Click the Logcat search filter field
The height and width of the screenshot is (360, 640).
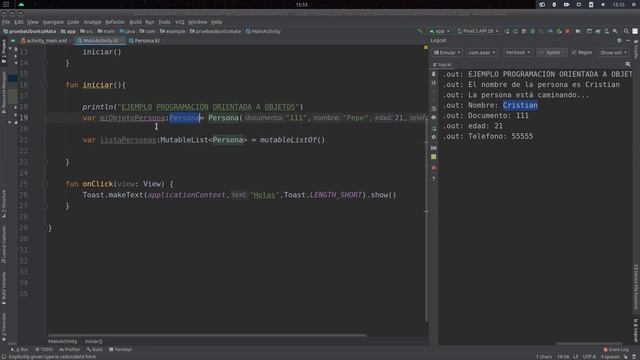tap(551, 52)
